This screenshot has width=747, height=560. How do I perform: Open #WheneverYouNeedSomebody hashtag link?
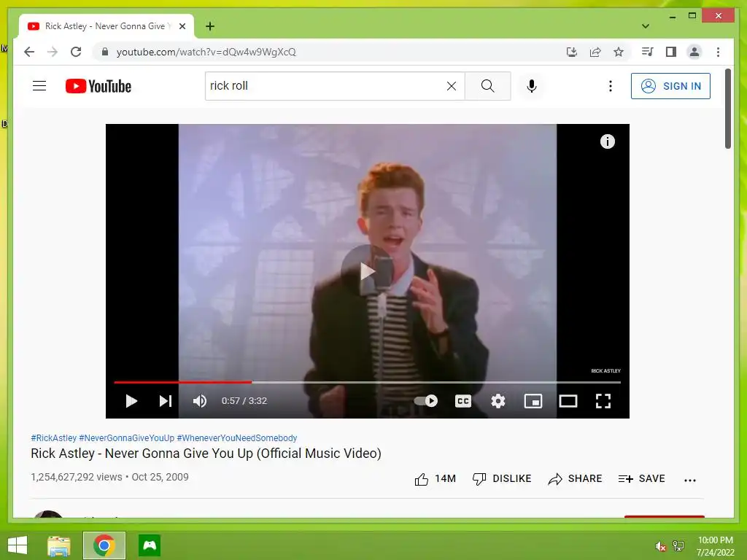click(x=237, y=437)
